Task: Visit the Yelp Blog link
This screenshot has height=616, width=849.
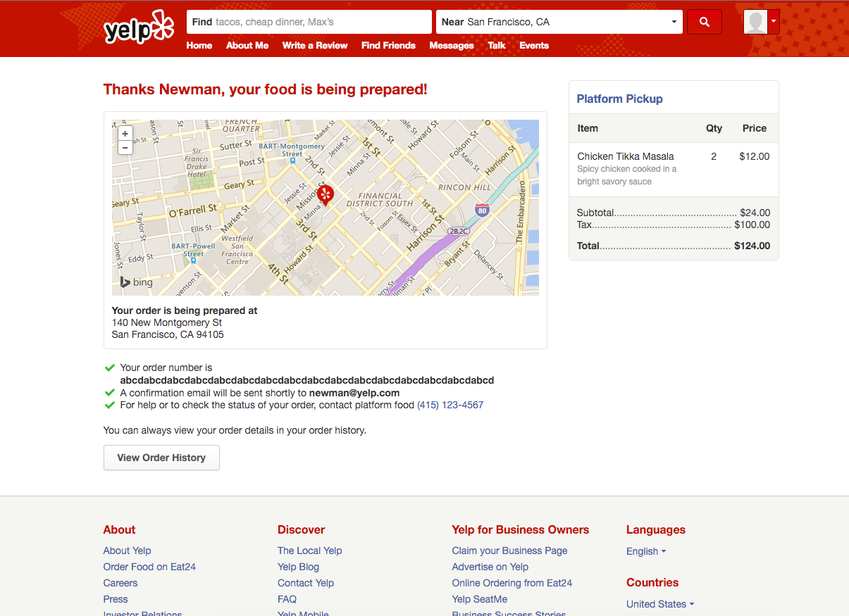Action: (298, 567)
